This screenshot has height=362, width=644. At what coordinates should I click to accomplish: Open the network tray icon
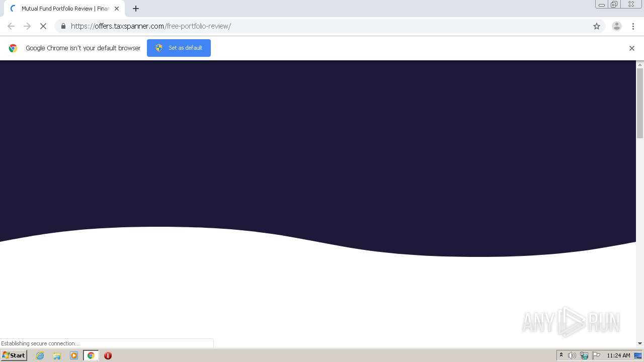(x=584, y=355)
